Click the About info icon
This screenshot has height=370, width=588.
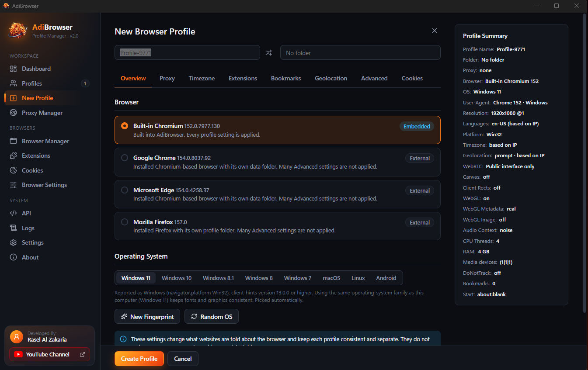pyautogui.click(x=14, y=257)
